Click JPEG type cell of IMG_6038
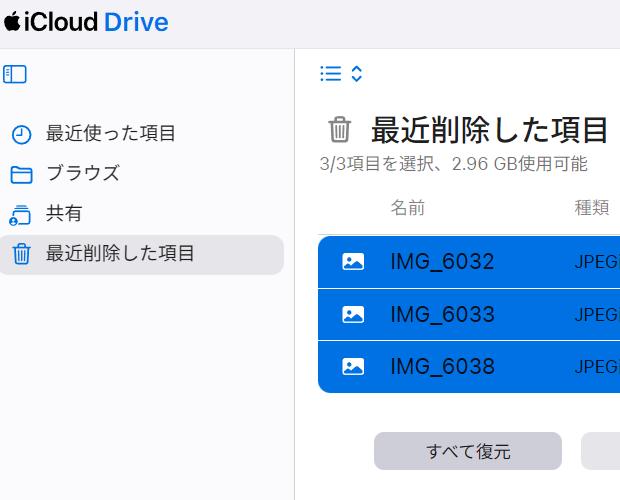The width and height of the screenshot is (620, 500). pos(597,367)
